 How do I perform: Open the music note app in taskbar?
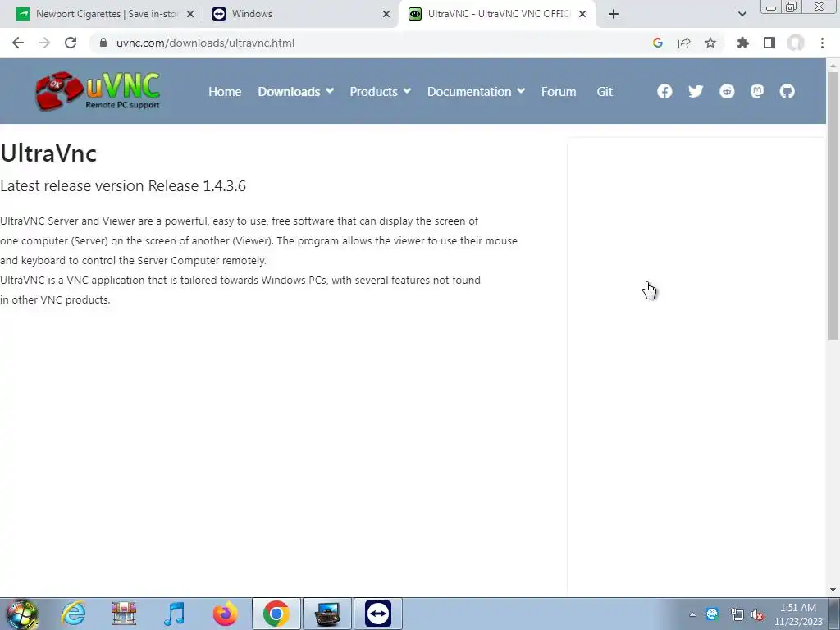point(174,614)
